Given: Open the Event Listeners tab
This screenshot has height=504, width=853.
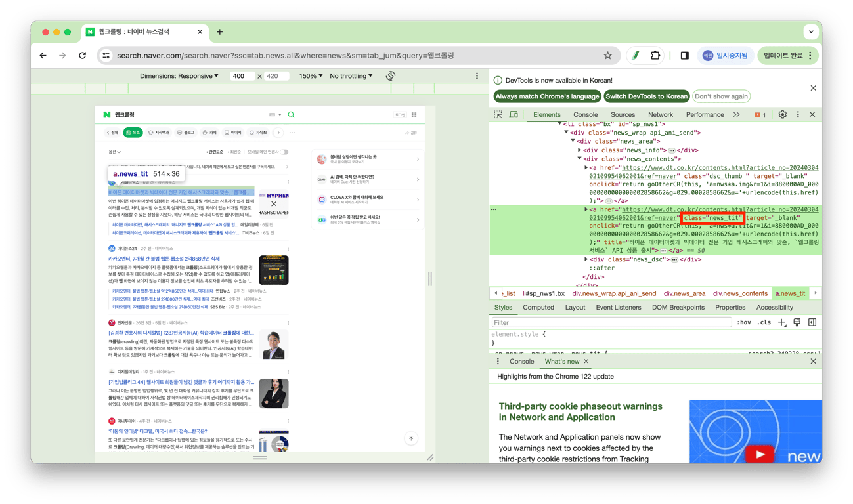Looking at the screenshot, I should pyautogui.click(x=618, y=308).
